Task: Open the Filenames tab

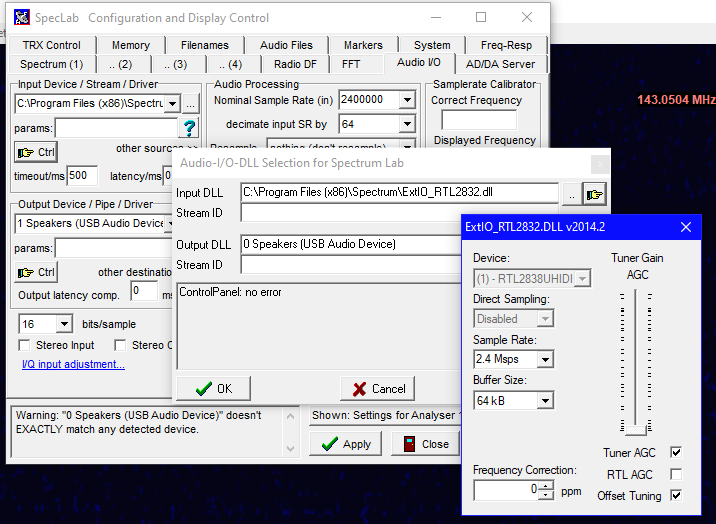Action: 205,45
